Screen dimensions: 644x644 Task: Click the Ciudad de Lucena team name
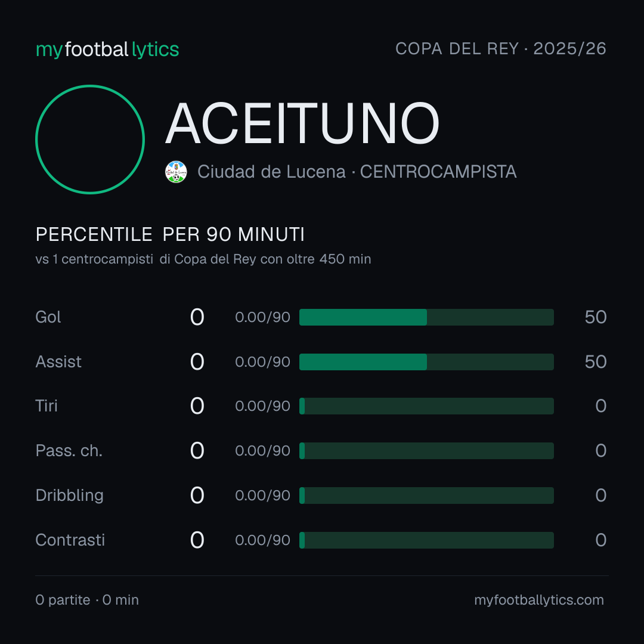pos(271,172)
